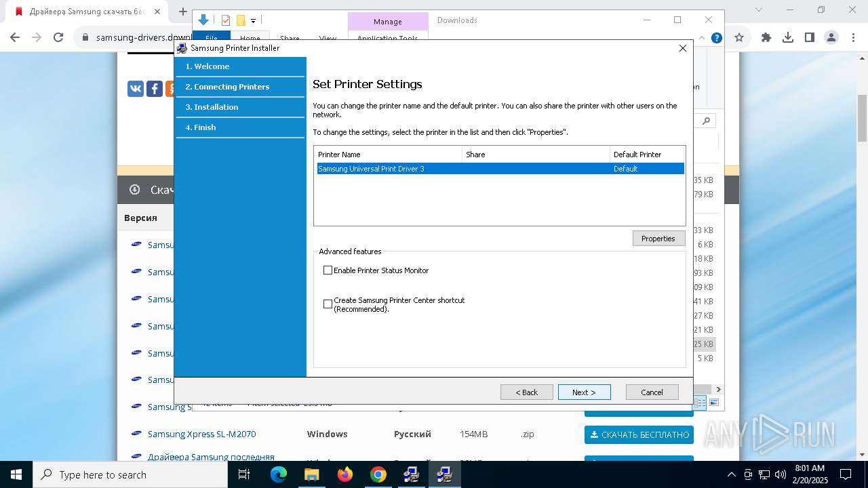868x488 pixels.
Task: Open Samsung Xpress SL-M2070 link
Action: tap(201, 434)
